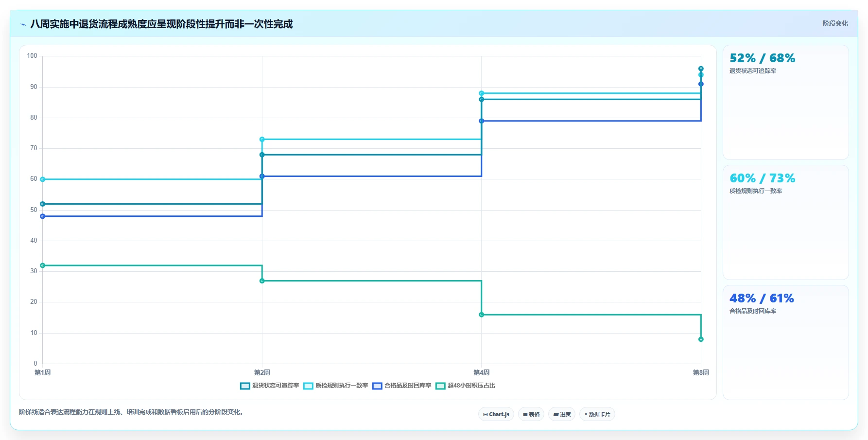Click the 进度 tag button
Screen dimensions: 868x440
[562, 414]
